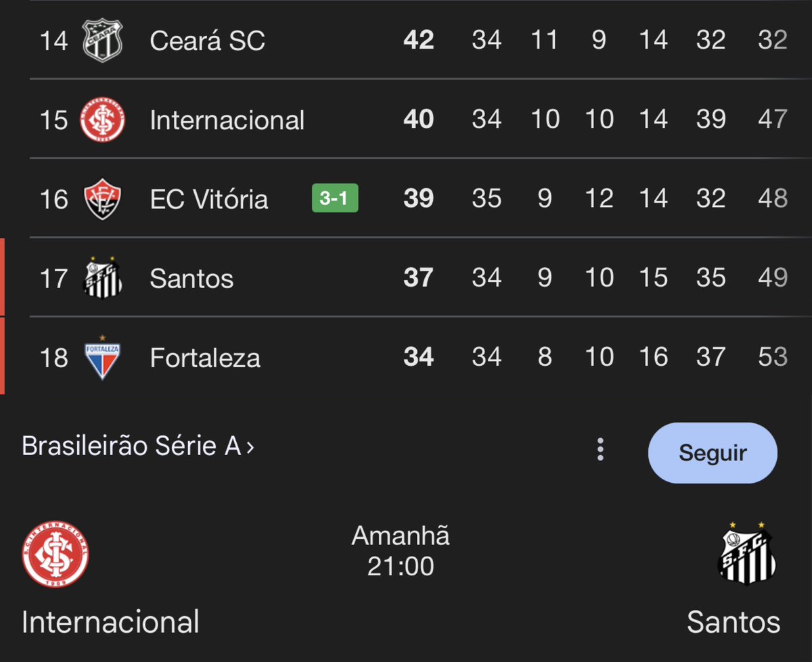Select EC Vitória team name in table

(209, 199)
